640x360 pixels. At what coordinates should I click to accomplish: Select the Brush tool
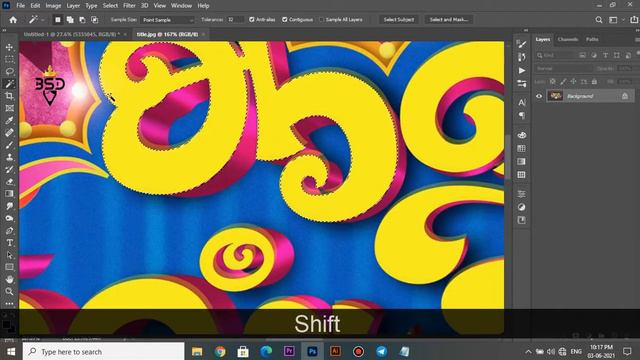click(x=9, y=145)
